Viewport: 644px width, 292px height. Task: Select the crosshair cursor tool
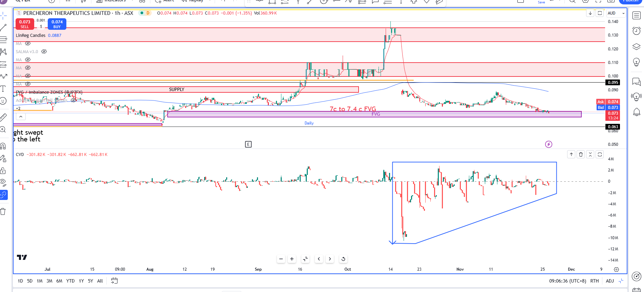click(3, 16)
